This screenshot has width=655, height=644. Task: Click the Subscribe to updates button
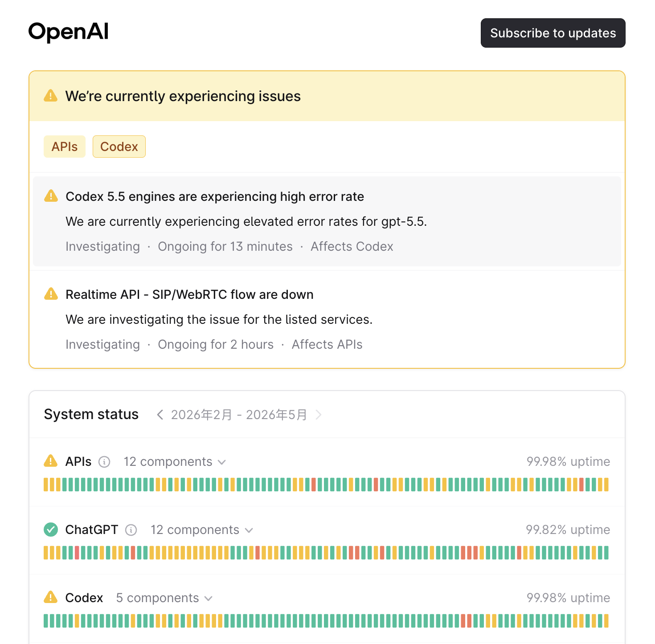click(x=553, y=33)
